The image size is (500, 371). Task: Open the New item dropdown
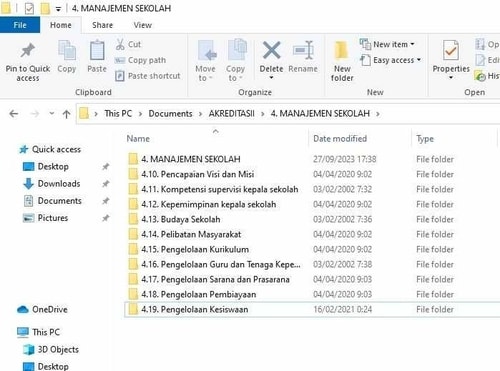point(387,44)
